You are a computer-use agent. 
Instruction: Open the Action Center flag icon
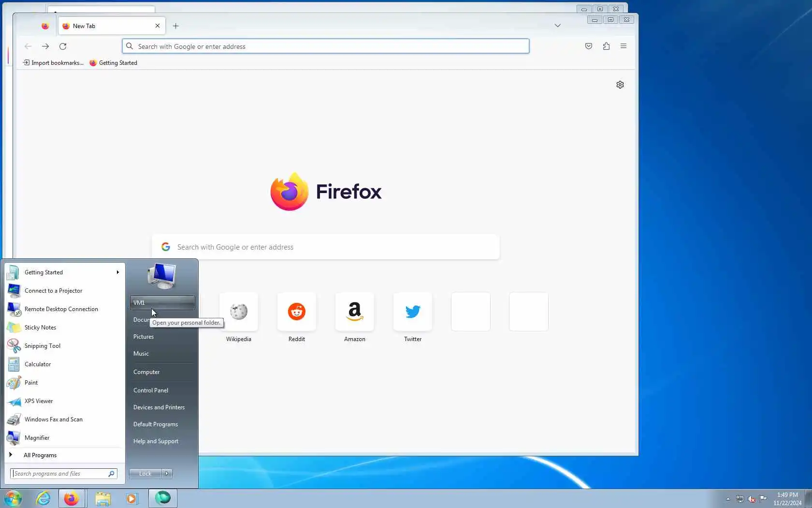pyautogui.click(x=763, y=499)
